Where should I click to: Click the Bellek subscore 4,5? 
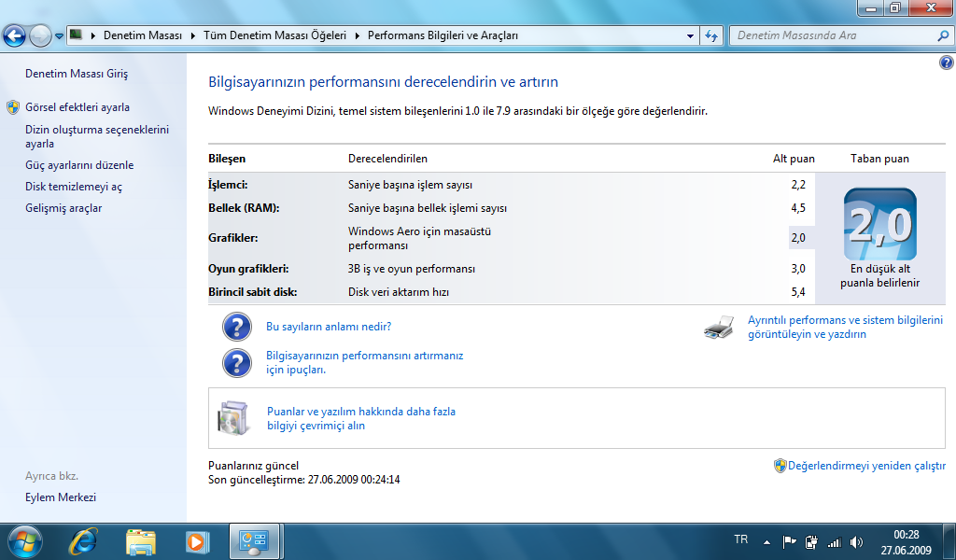[798, 208]
